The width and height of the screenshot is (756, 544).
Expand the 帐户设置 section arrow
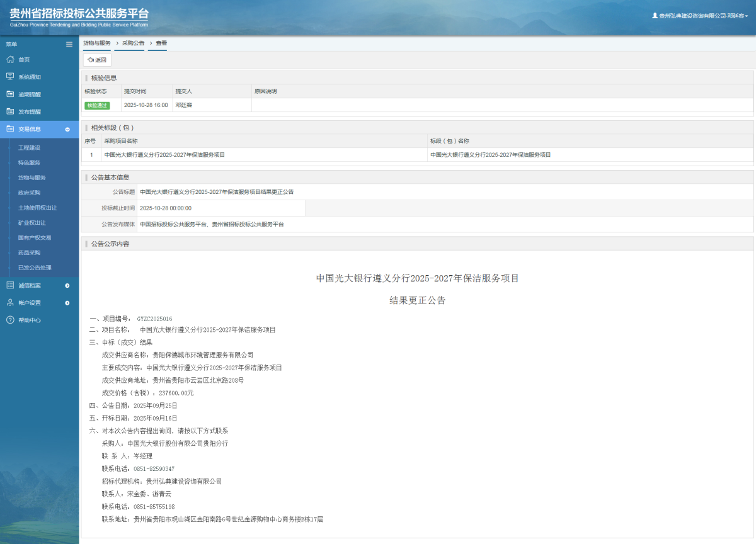tap(68, 302)
